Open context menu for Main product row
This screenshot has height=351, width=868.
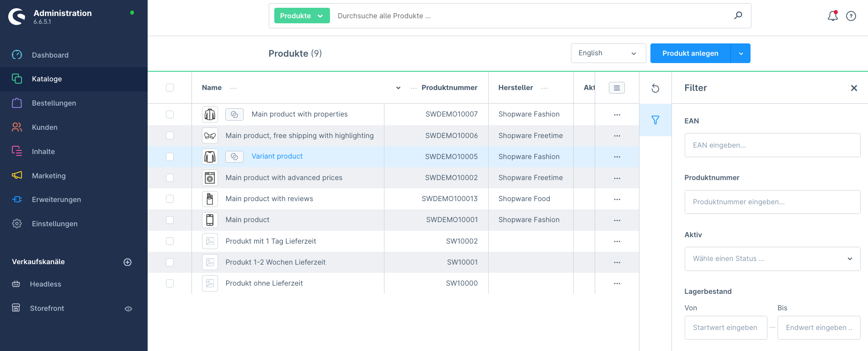(x=617, y=220)
